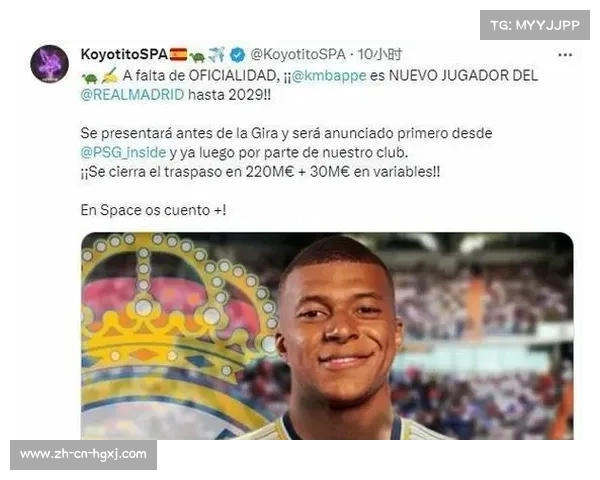Click the tweet text about 220M€ transfer

[x=260, y=171]
